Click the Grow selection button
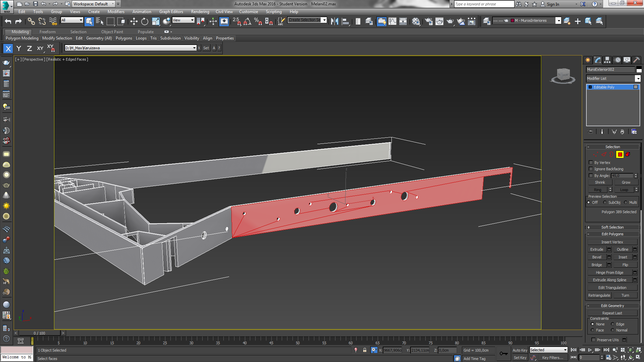 (x=626, y=182)
